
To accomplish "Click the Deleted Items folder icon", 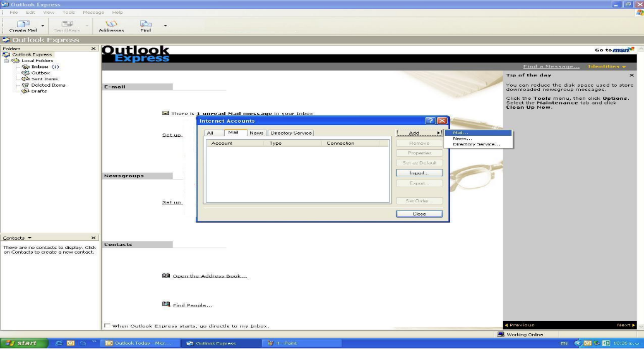I will click(25, 85).
